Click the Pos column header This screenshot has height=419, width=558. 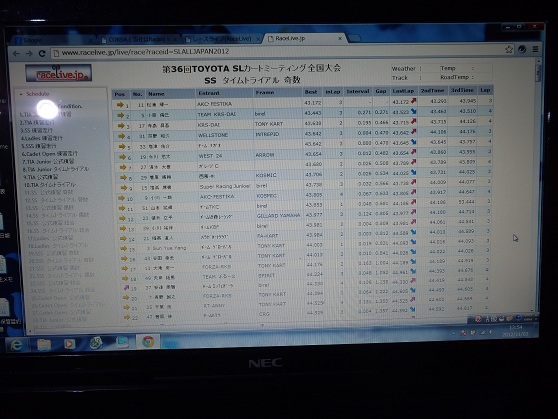120,94
